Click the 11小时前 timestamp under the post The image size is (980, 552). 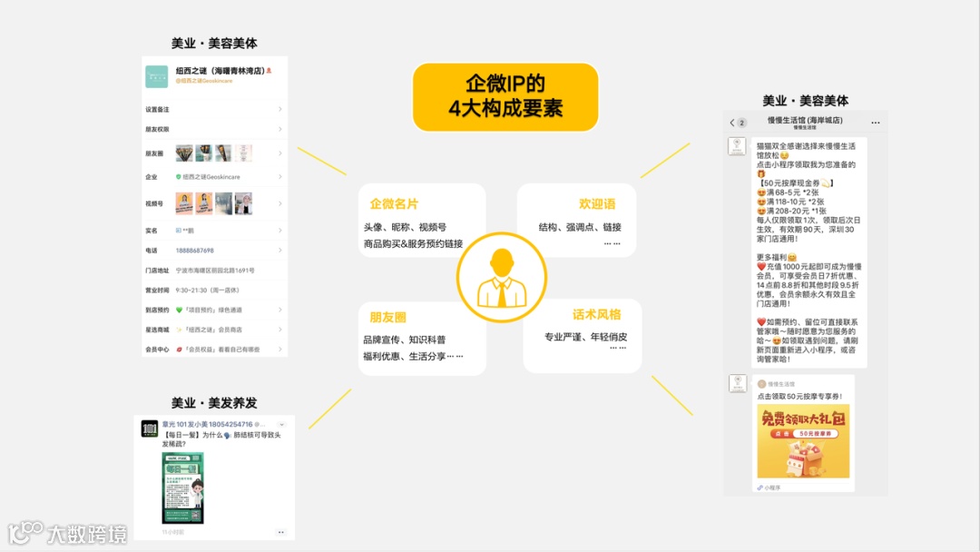point(173,532)
